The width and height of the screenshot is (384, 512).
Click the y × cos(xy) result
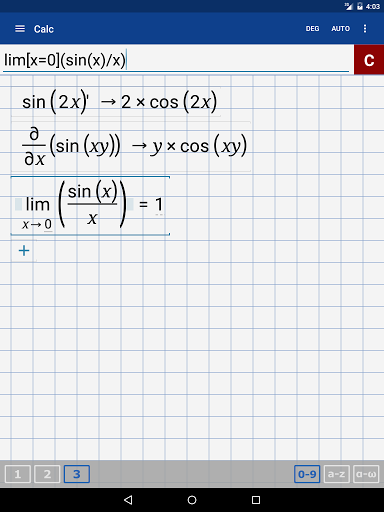[199, 146]
